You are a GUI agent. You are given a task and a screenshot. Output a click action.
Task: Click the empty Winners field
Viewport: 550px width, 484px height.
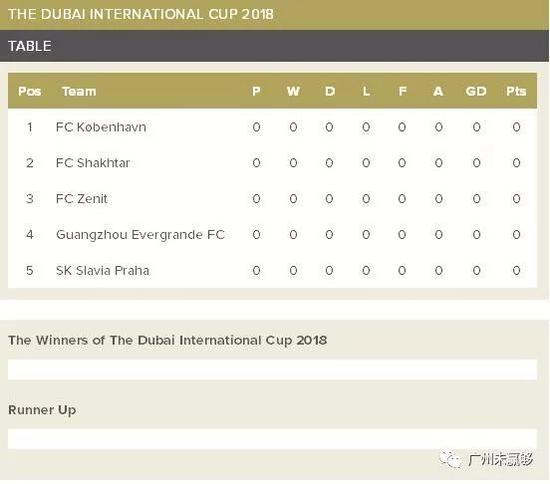[x=272, y=369]
